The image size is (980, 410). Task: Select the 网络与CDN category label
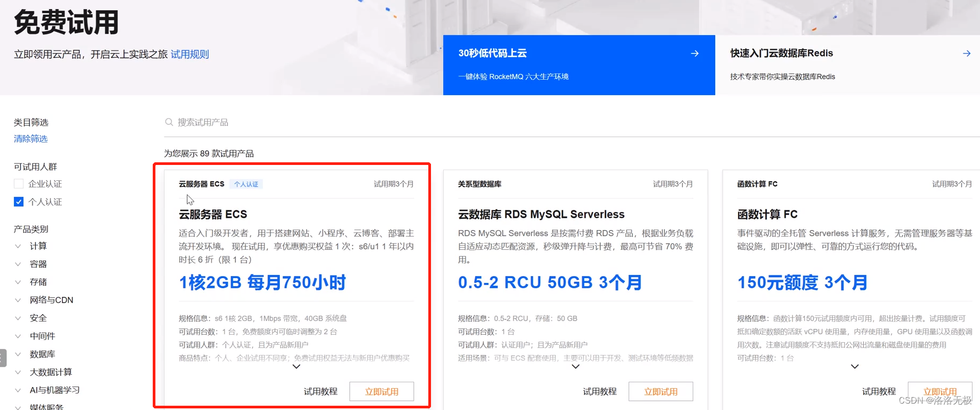51,300
